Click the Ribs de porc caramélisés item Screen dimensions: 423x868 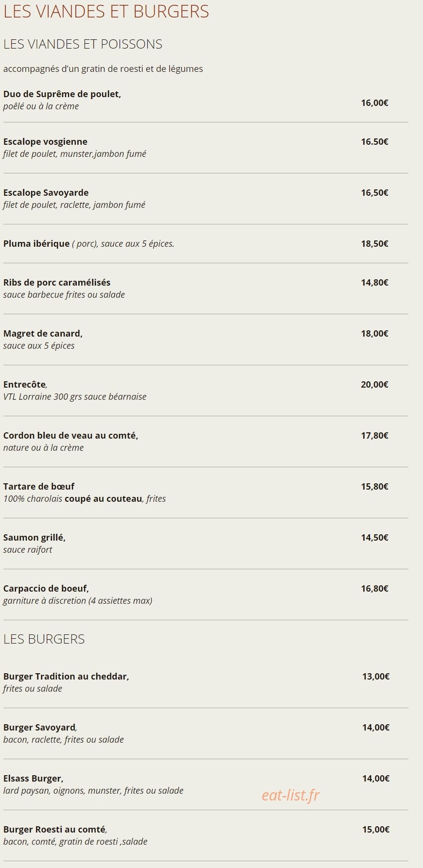[57, 283]
